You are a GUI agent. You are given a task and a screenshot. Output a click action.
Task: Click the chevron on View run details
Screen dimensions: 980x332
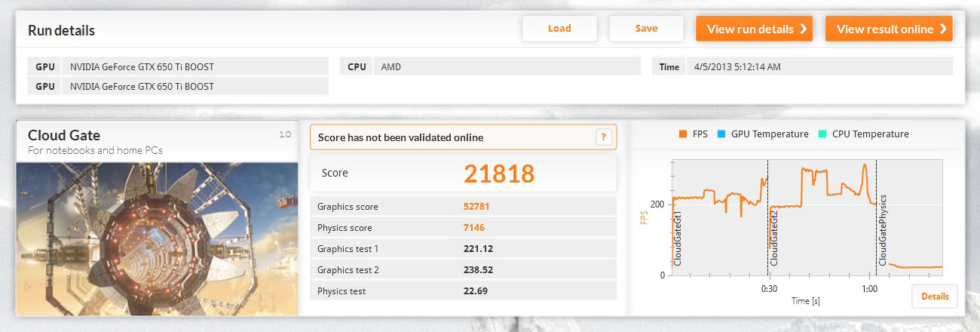pos(803,29)
